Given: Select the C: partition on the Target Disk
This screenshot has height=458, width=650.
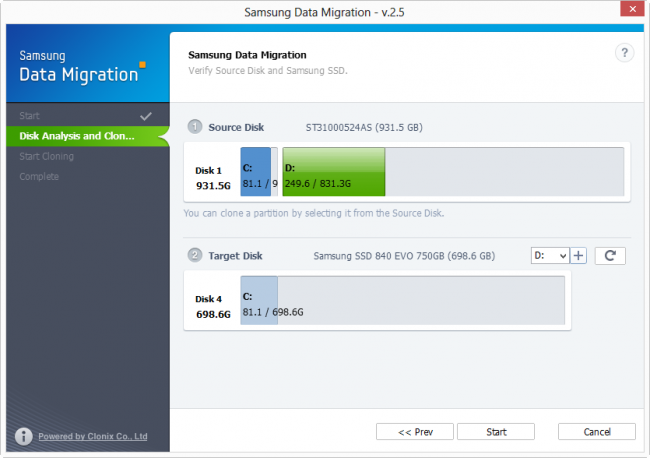Looking at the screenshot, I should (259, 300).
